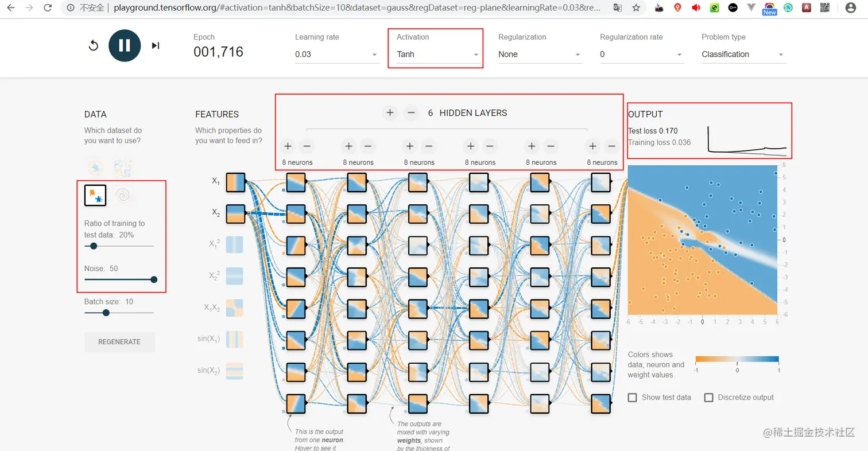Go forward with the browser forward arrow
The image size is (868, 451).
[x=29, y=8]
